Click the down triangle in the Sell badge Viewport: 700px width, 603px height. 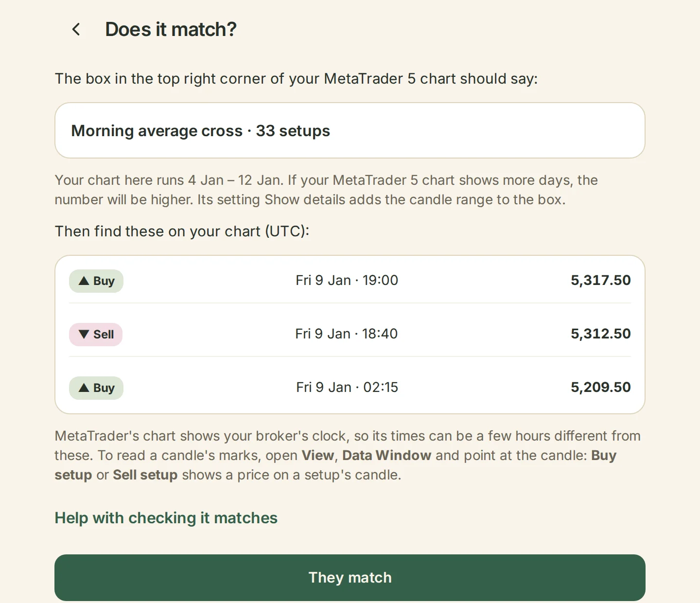point(84,335)
